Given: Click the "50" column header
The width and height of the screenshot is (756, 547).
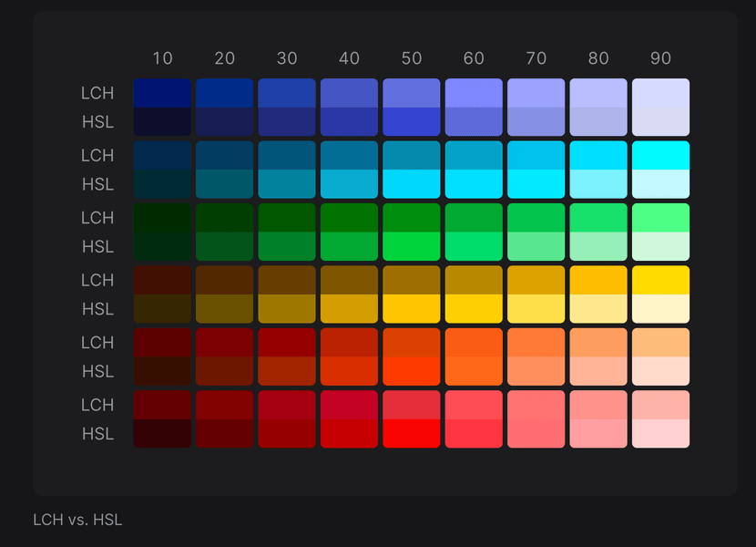Looking at the screenshot, I should pos(412,58).
